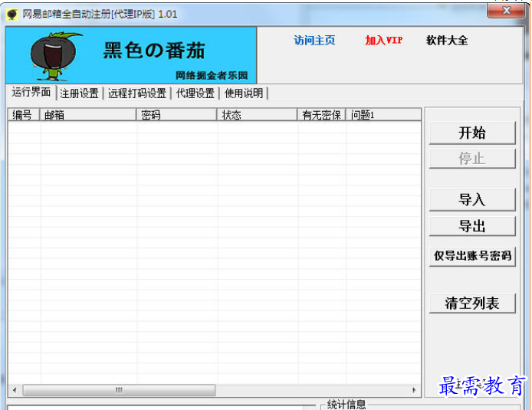Click the 导出 button

(x=472, y=226)
